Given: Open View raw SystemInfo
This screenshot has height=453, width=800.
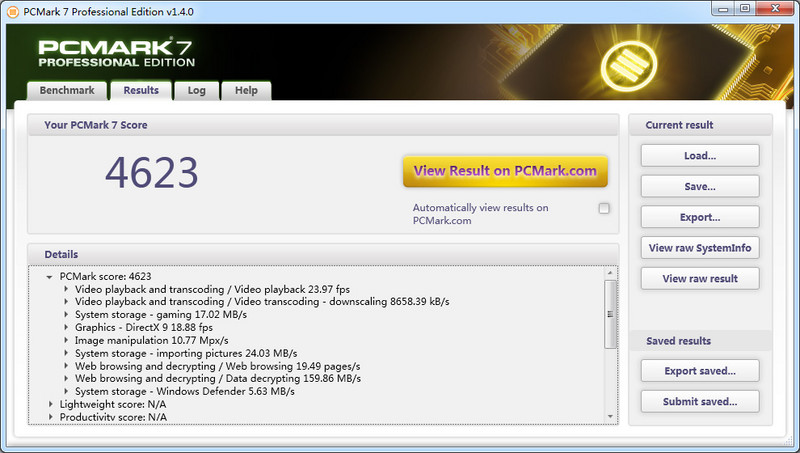Looking at the screenshot, I should click(x=700, y=248).
